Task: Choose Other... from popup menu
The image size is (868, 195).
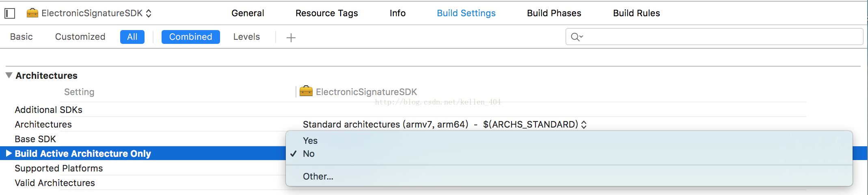Action: 318,176
